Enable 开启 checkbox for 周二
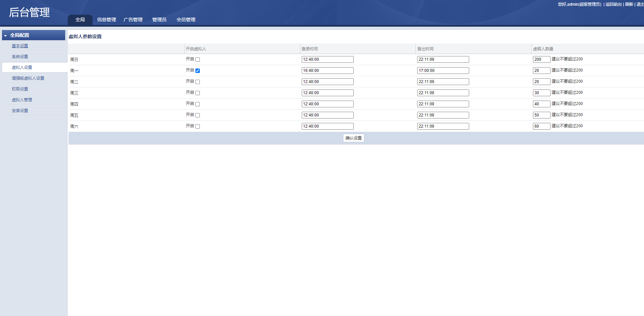 point(198,82)
